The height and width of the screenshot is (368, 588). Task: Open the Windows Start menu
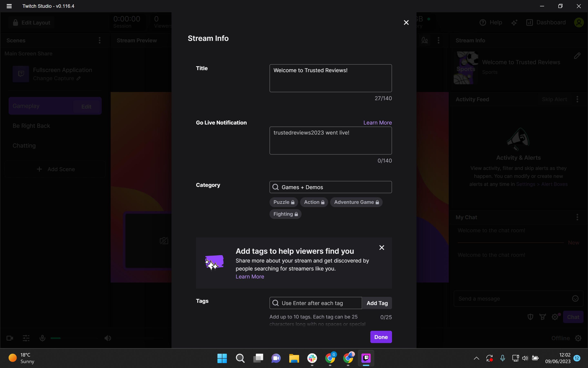coord(222,358)
